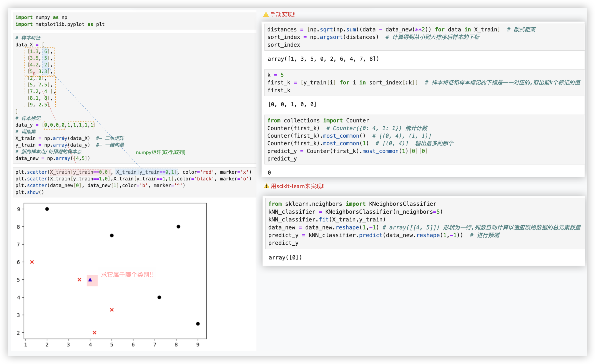This screenshot has height=364, width=595.
Task: Click the black dot at top-left of the plot
Action: pos(47,209)
